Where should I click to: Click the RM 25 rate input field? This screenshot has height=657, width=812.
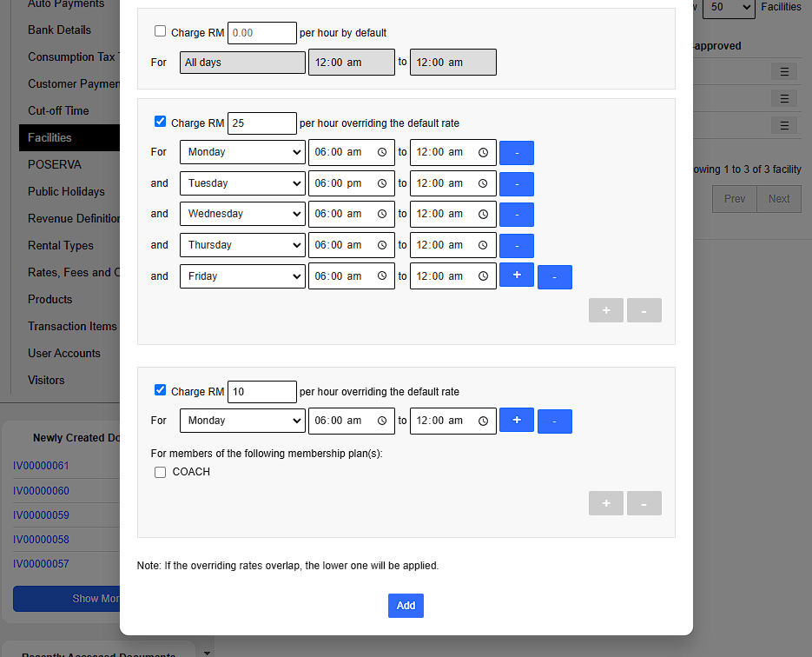(x=261, y=123)
